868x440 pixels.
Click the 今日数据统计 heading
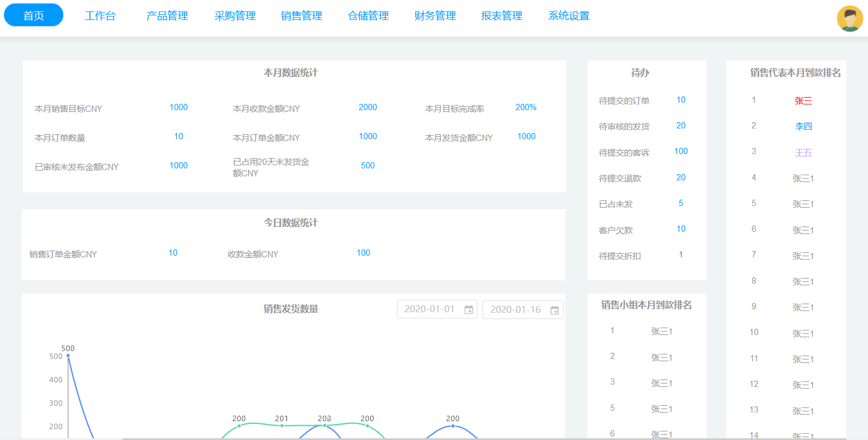tap(291, 223)
